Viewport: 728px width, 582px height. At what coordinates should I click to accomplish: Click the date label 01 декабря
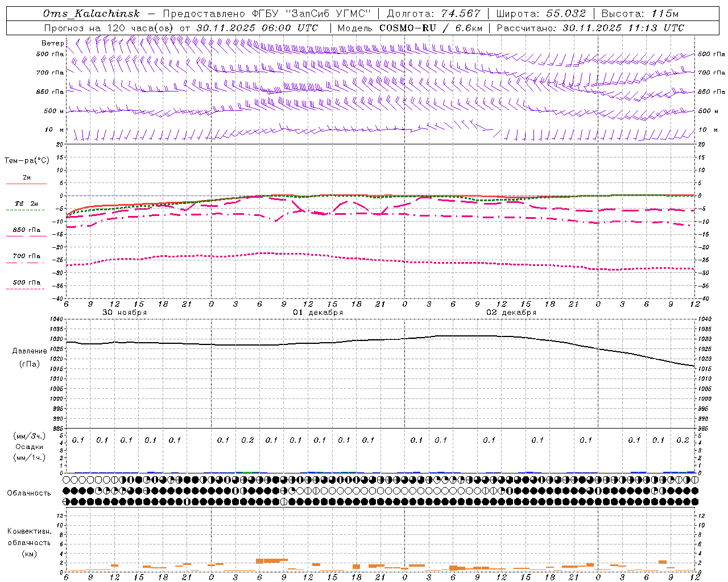[x=318, y=313]
